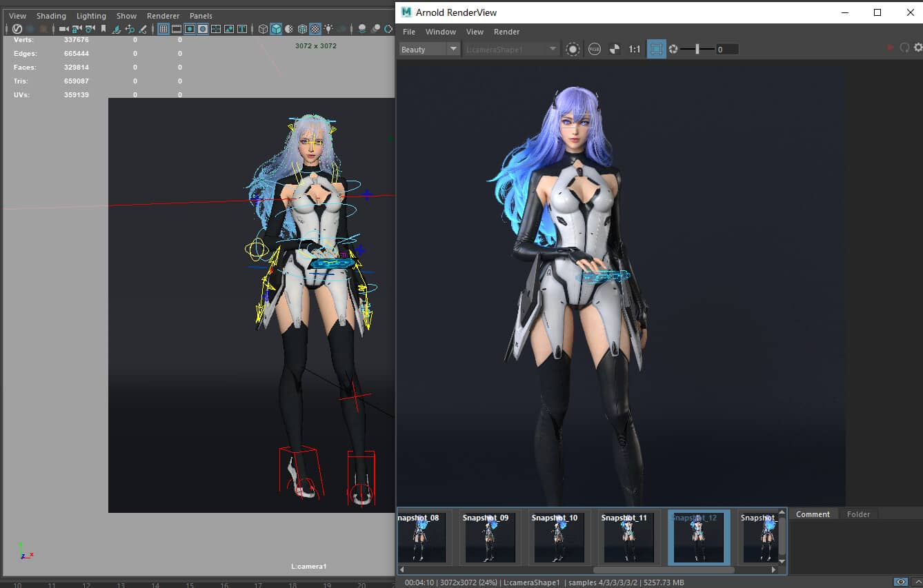The height and width of the screenshot is (588, 923).
Task: Open the Arnold RenderView File menu
Action: click(x=409, y=32)
